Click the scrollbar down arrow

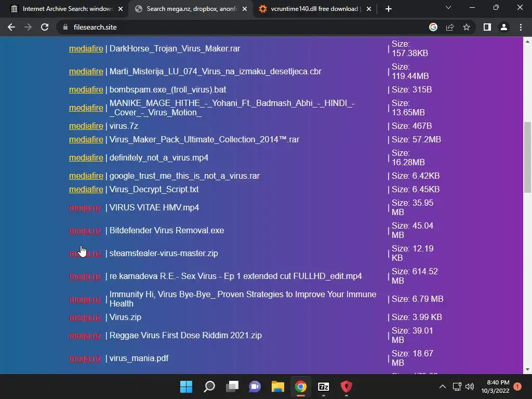(527, 369)
